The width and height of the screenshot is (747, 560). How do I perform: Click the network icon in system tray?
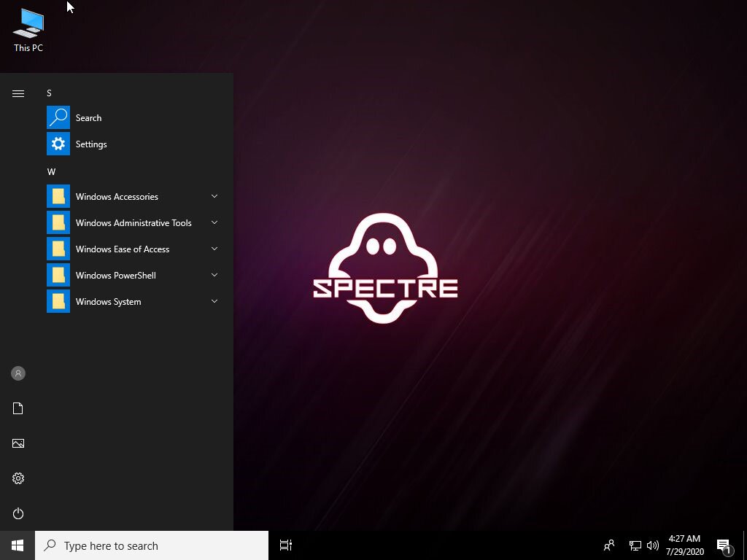(635, 545)
